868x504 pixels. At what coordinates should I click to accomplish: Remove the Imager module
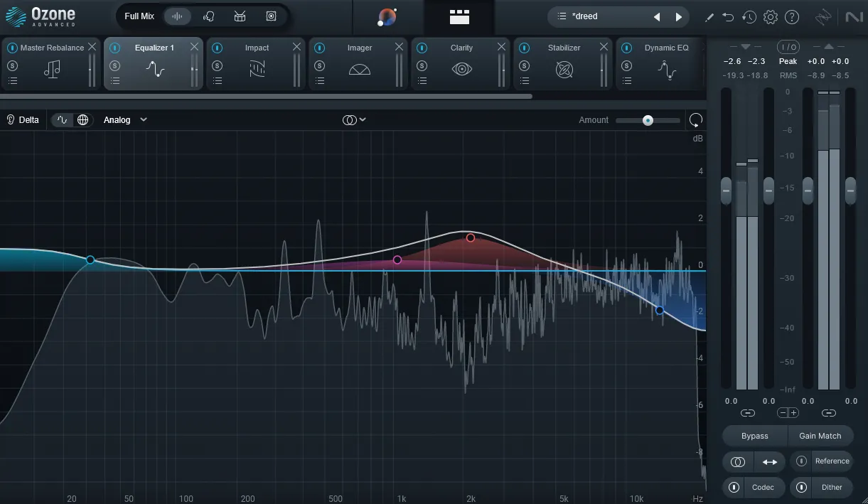click(x=400, y=47)
